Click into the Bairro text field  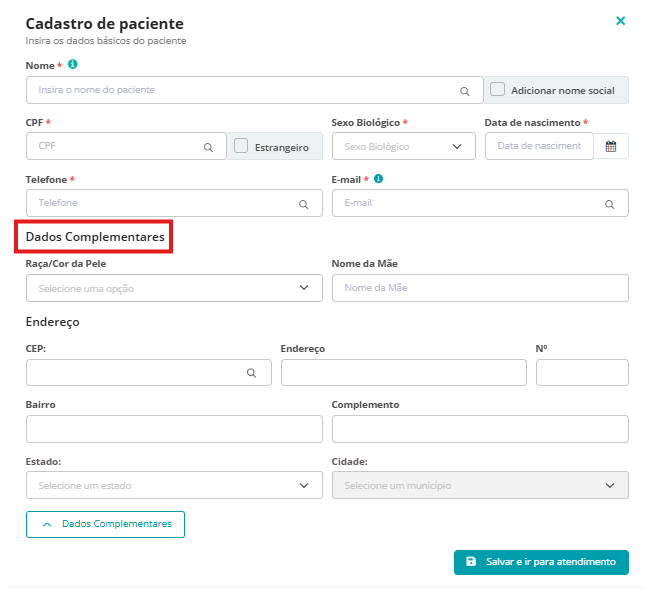[x=174, y=429]
